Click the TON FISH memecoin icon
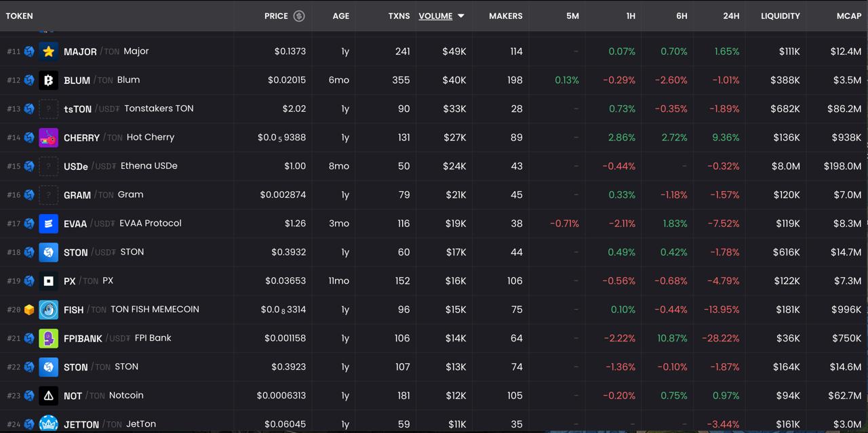 tap(48, 310)
